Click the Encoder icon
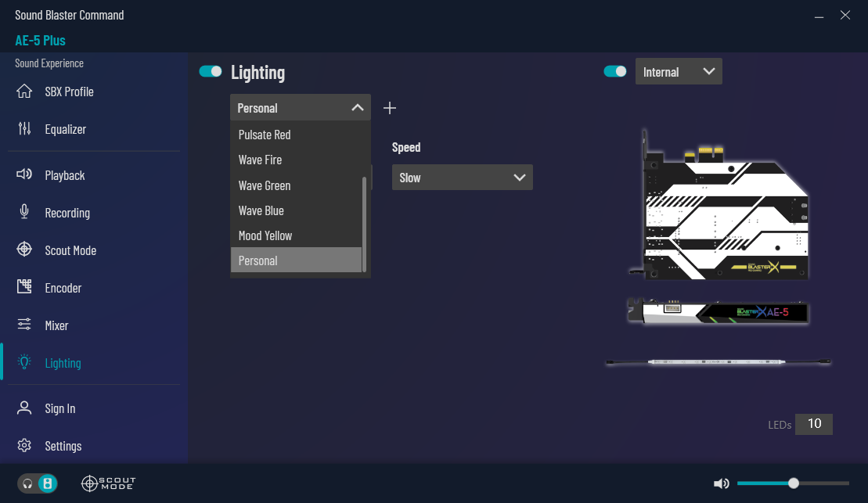Viewport: 868px width, 503px height. point(24,286)
